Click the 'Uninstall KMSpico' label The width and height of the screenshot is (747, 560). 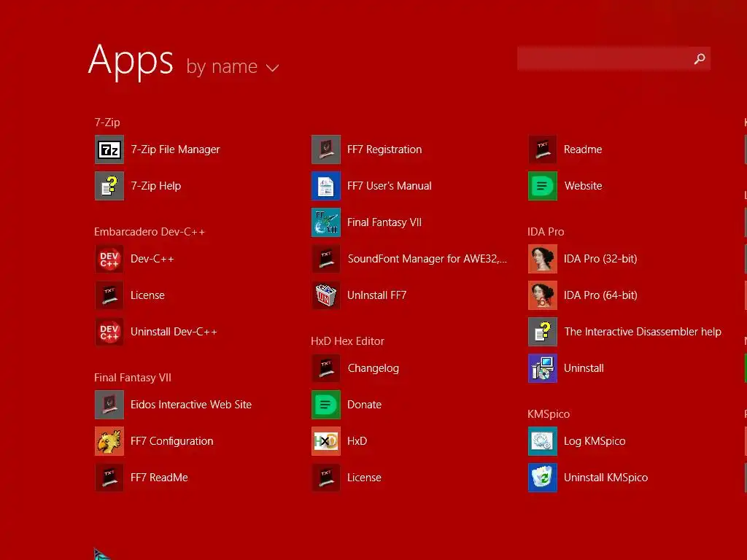[606, 478]
